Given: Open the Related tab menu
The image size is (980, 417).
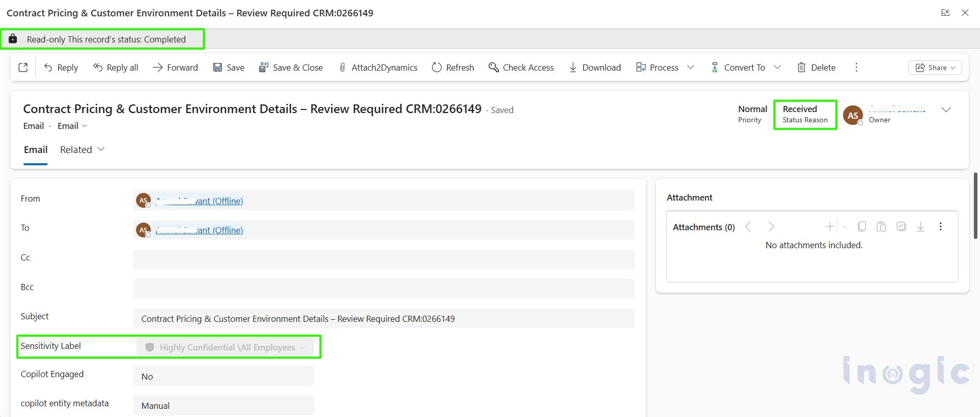Looking at the screenshot, I should coord(82,150).
